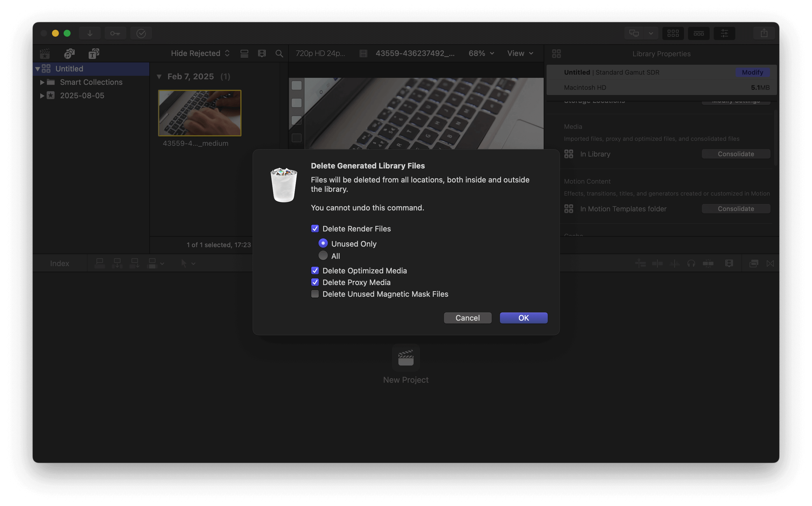Confirm deletion with OK button
Image resolution: width=812 pixels, height=506 pixels.
[523, 318]
